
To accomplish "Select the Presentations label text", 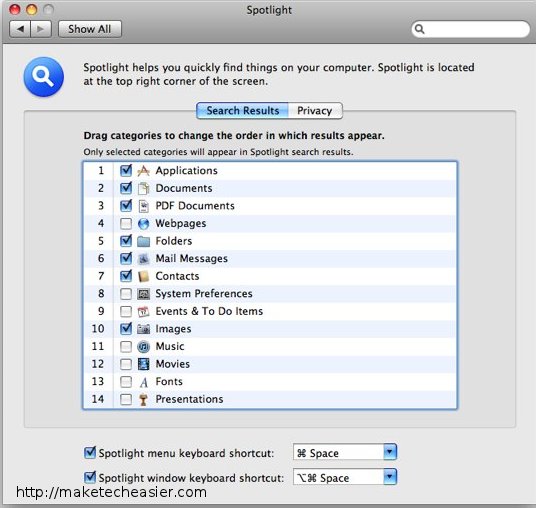I will pyautogui.click(x=189, y=399).
